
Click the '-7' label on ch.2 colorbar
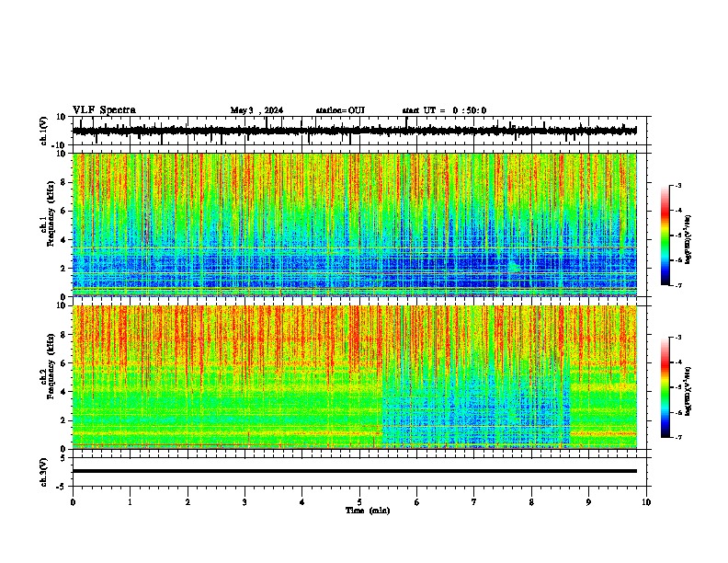[677, 437]
